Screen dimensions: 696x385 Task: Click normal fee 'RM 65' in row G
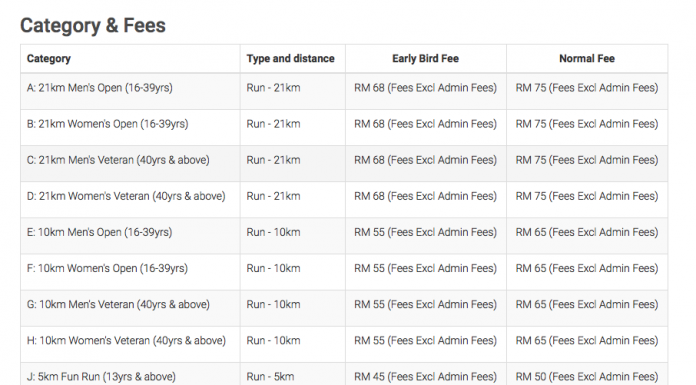point(531,304)
